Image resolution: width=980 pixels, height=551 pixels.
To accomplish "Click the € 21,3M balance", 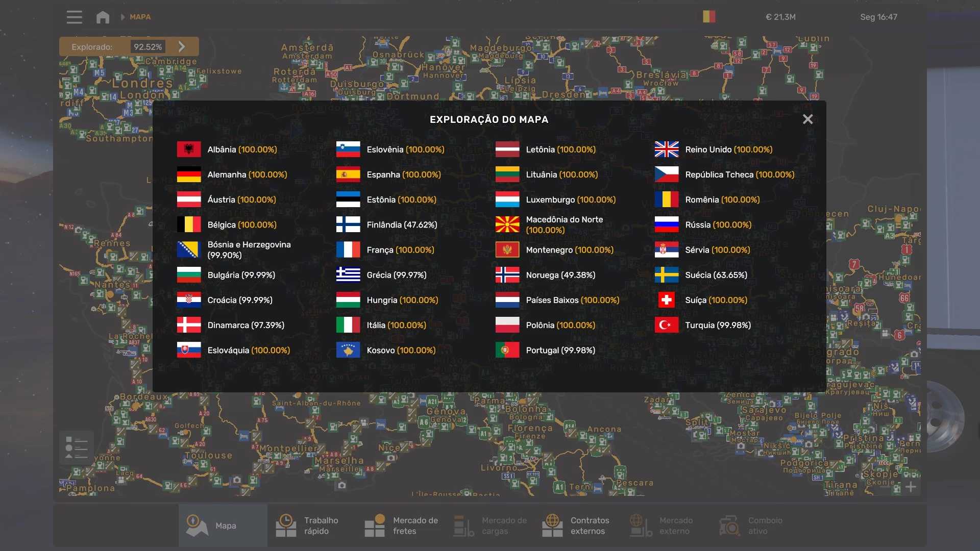I will point(780,17).
